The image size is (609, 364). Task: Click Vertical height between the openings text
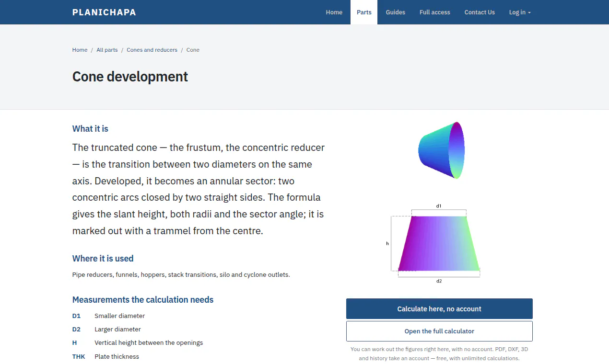[x=149, y=343]
